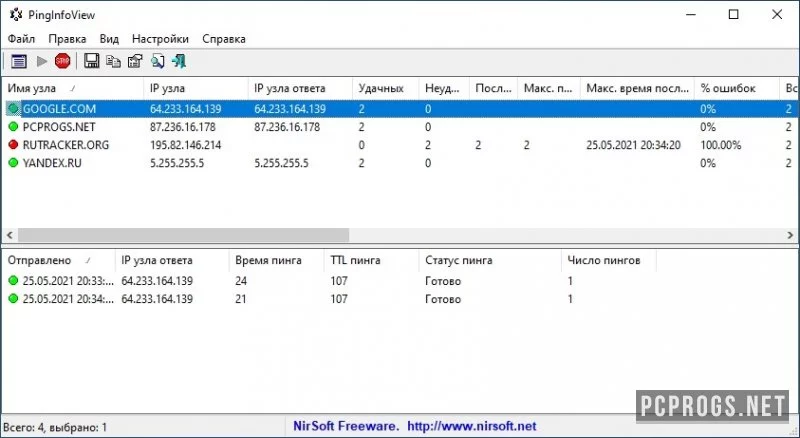800x438 pixels.
Task: Save selected items with the floppy icon
Action: coord(91,61)
